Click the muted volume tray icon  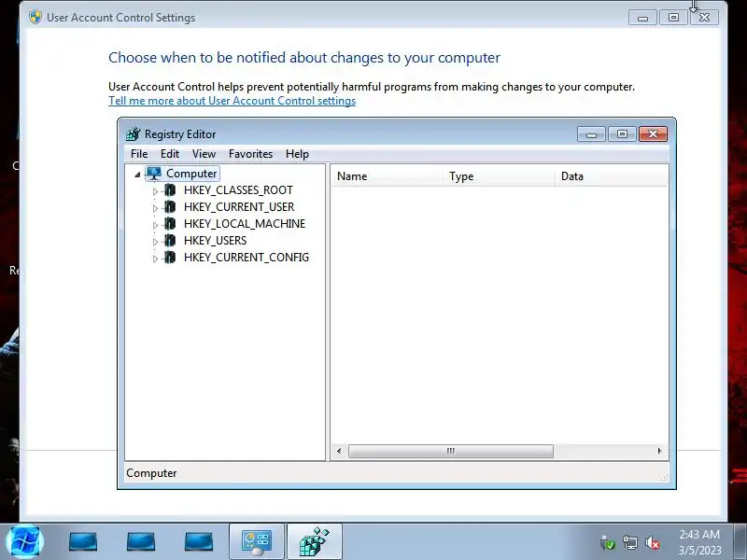(x=652, y=543)
